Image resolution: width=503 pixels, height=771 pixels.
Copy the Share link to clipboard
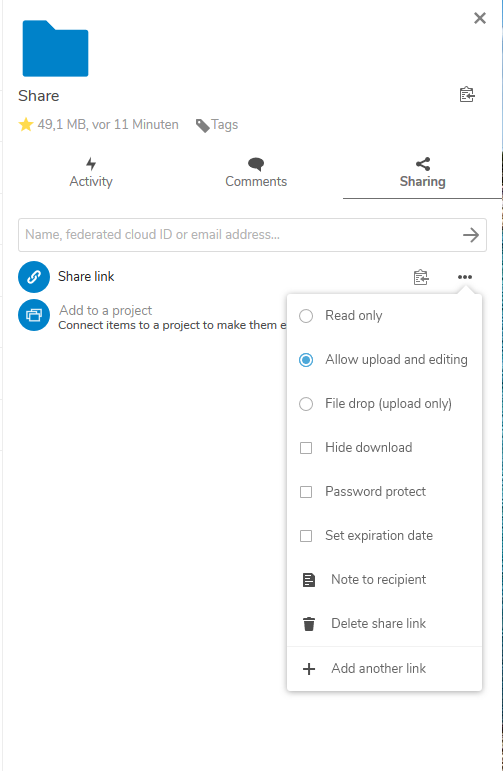(421, 277)
